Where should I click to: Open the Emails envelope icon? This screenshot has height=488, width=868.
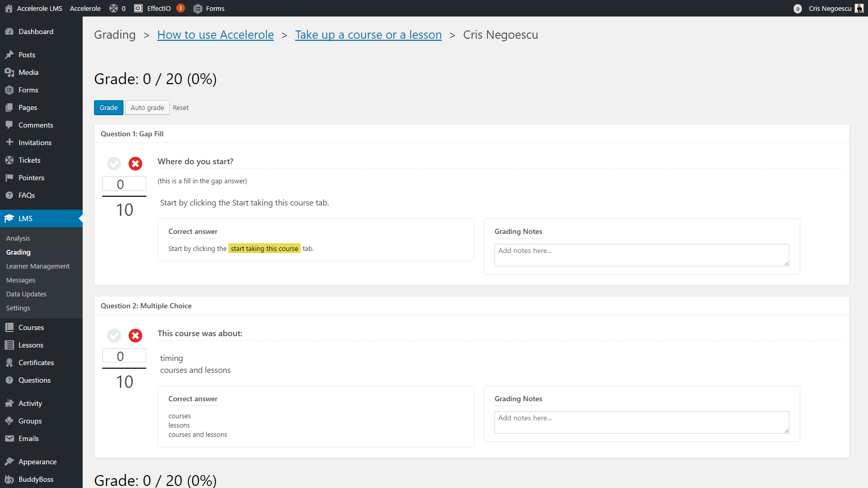pos(9,438)
